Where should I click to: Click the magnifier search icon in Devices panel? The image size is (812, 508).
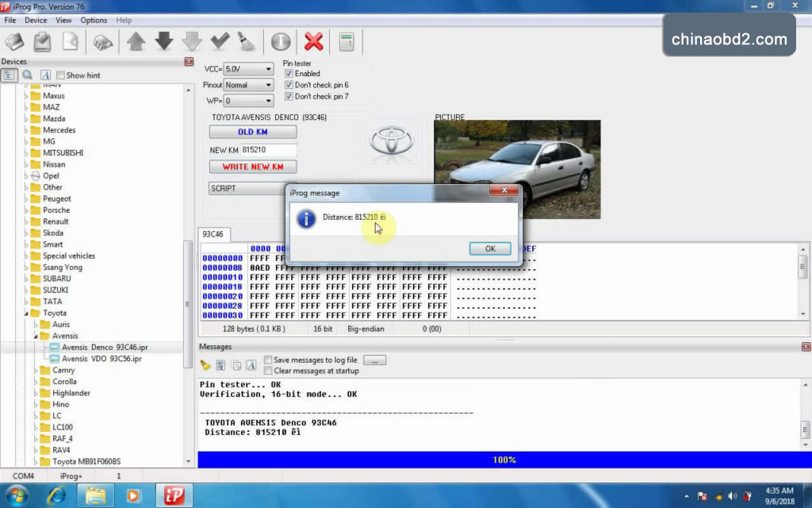[27, 75]
